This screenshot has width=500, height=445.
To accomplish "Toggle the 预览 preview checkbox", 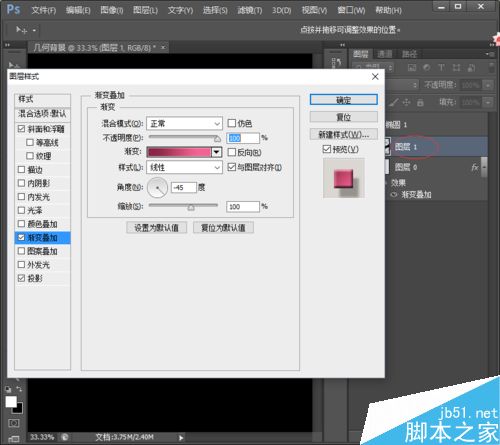I will 327,149.
